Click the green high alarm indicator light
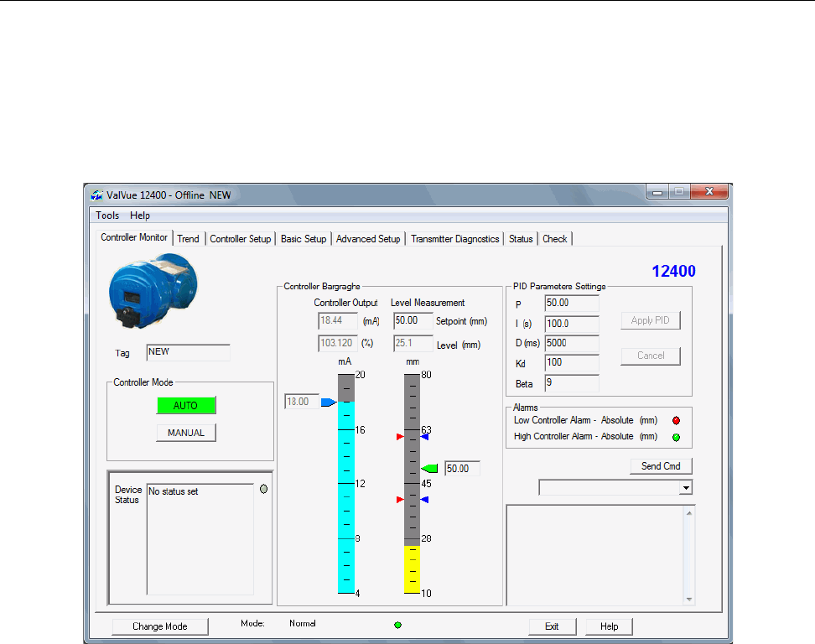Image resolution: width=815 pixels, height=644 pixels. pos(676,437)
